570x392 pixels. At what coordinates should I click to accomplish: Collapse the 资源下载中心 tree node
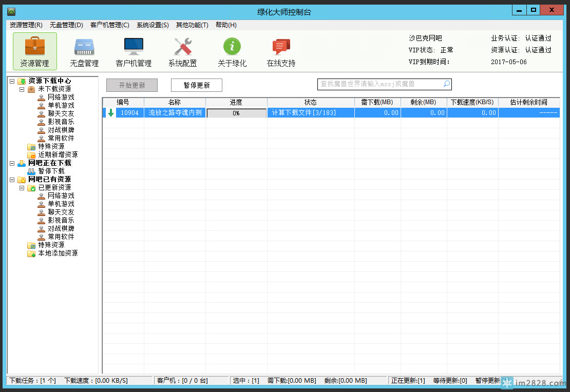tap(12, 81)
